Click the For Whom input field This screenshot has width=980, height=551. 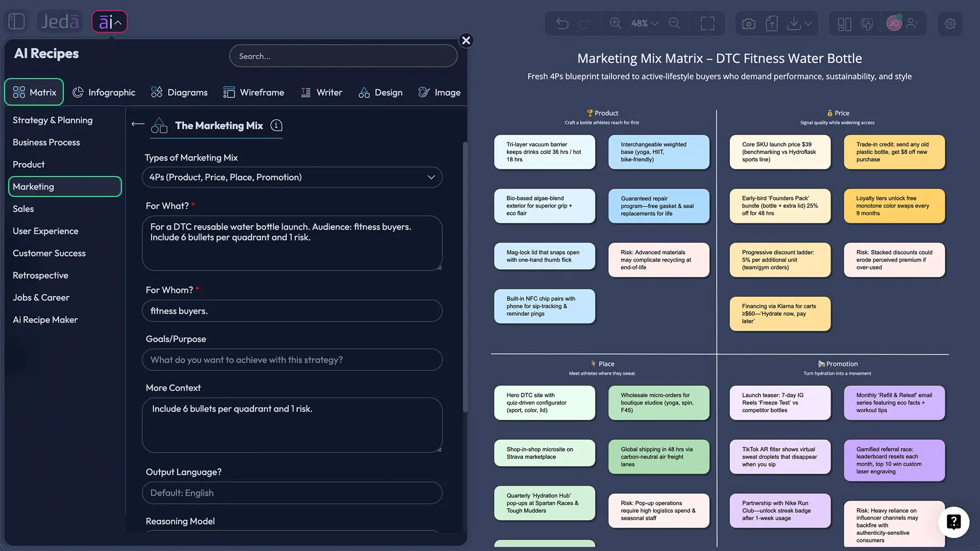click(292, 311)
